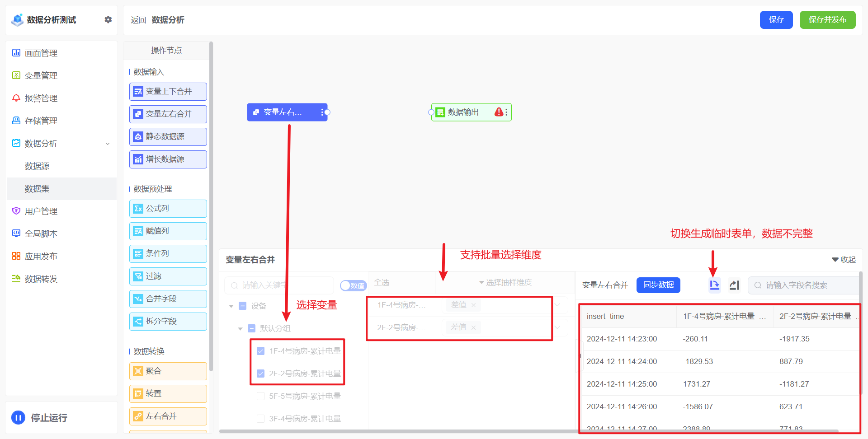Click the switch-to-temporary-table icon beside 同步数据
The width and height of the screenshot is (868, 439).
tap(714, 285)
